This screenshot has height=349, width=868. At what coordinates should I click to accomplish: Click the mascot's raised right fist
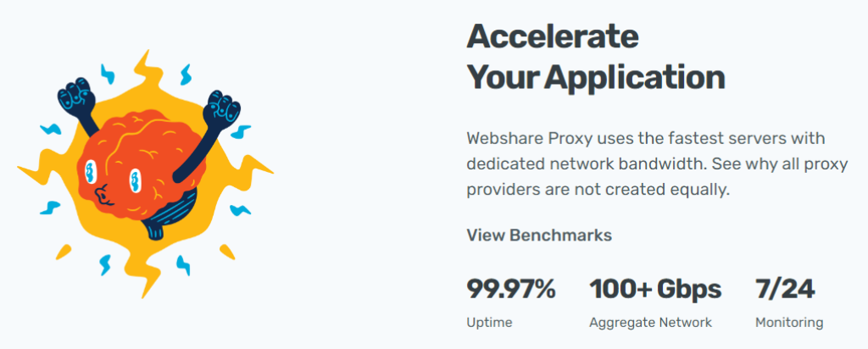(x=225, y=108)
